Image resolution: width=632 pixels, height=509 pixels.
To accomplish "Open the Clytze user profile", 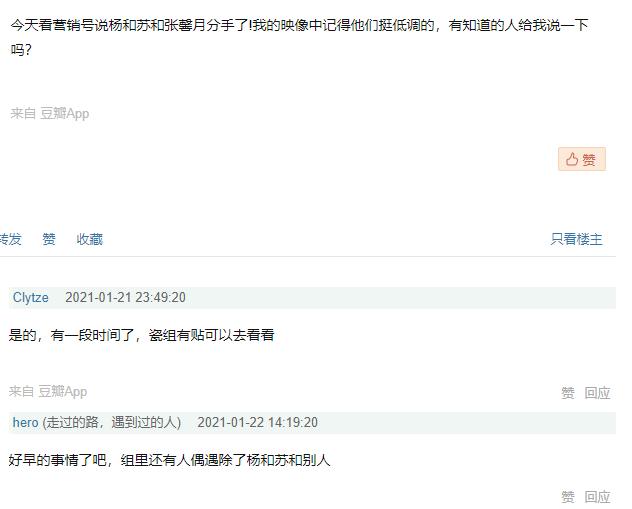I will click(x=31, y=297).
